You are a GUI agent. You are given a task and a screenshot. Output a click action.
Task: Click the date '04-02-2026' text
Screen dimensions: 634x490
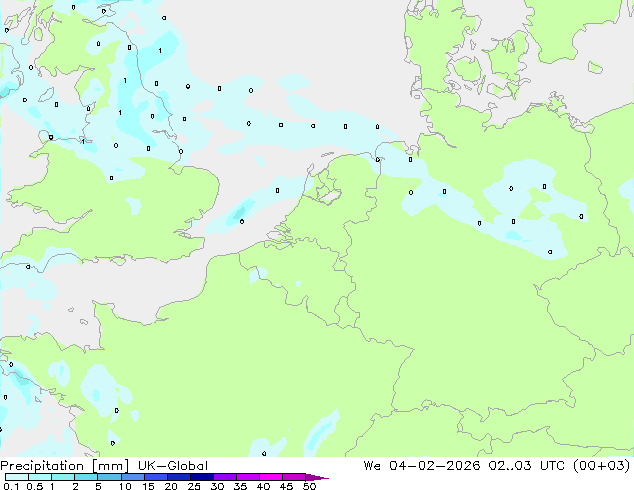tap(435, 466)
